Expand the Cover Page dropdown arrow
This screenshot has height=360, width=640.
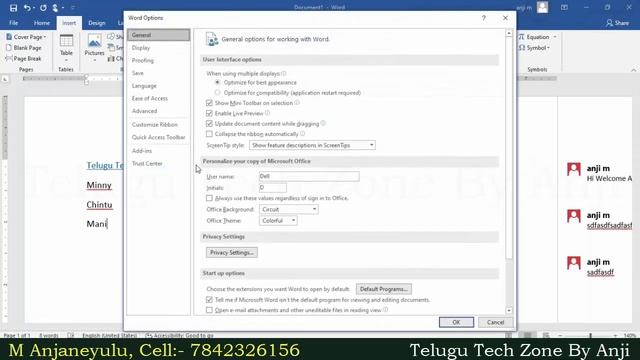click(x=44, y=37)
